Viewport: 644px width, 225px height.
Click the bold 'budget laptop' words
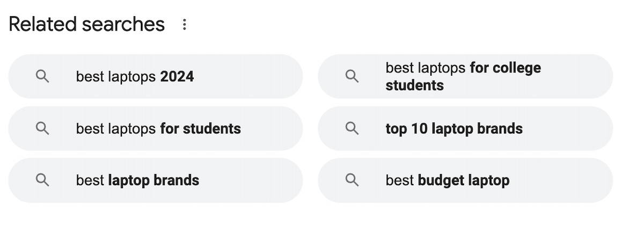click(463, 180)
